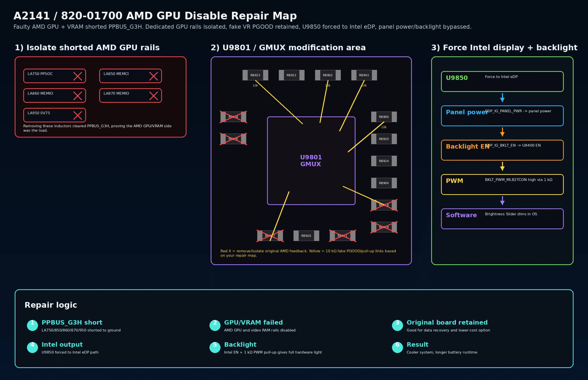Select Cooler system, longer battery runtime text

[x=442, y=352]
